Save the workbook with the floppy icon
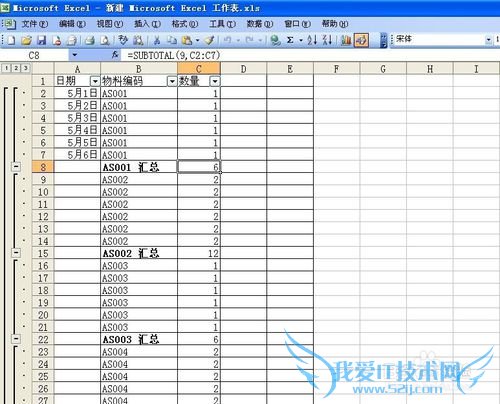Screen dimensions: 500x404 point(41,40)
